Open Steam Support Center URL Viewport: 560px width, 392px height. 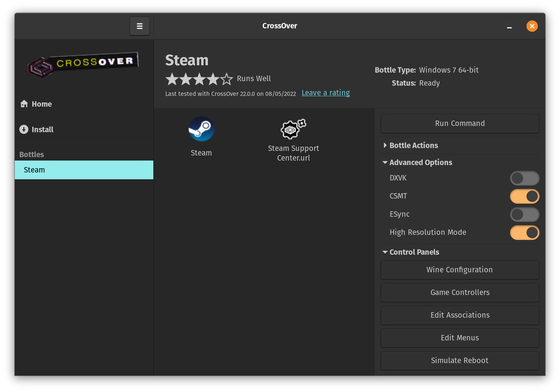tap(293, 139)
